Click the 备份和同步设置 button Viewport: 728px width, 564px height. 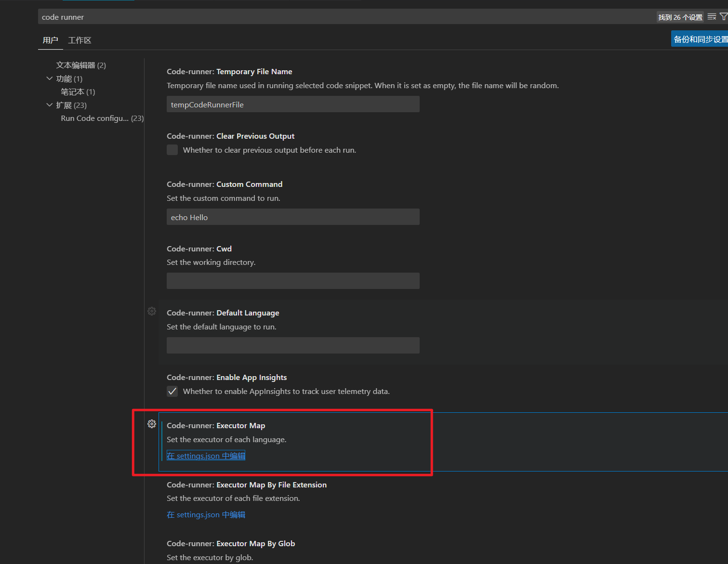tap(700, 39)
